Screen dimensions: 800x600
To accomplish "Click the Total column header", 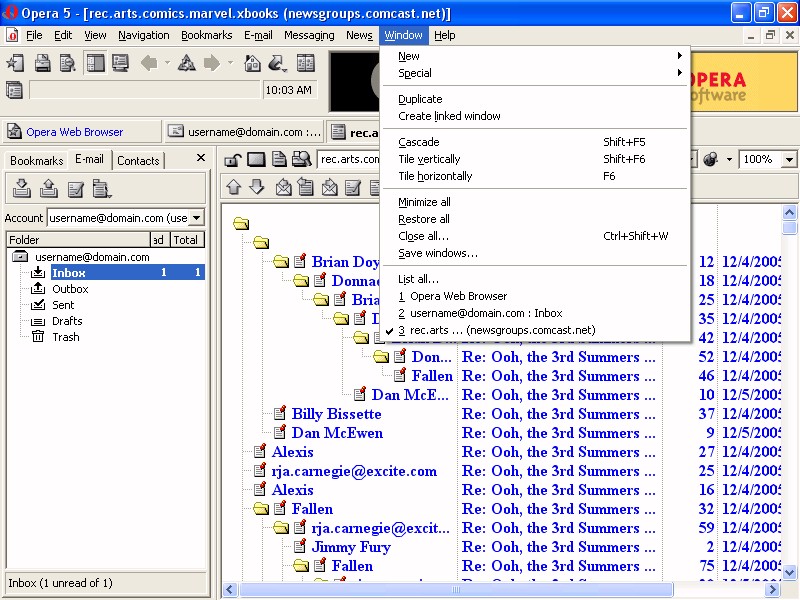I will (x=187, y=240).
